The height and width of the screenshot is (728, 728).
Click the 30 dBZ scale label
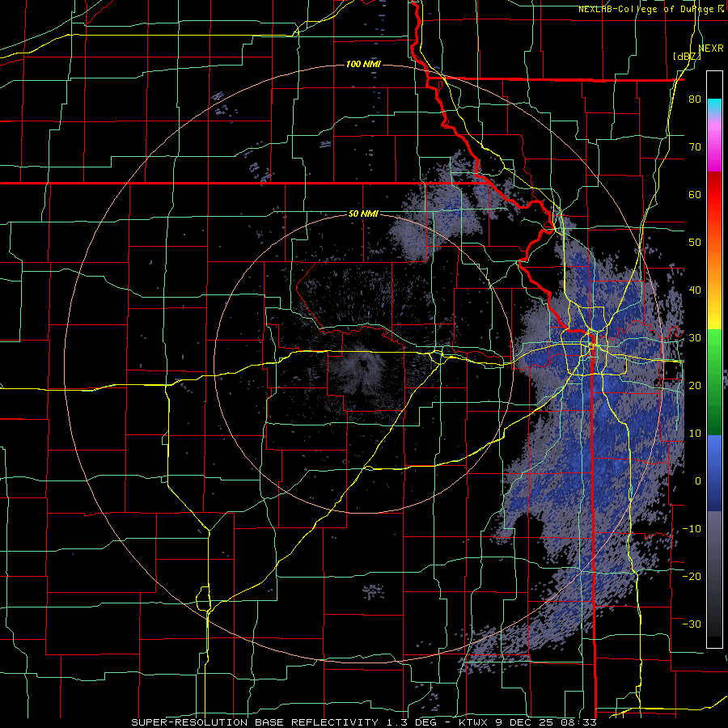pyautogui.click(x=695, y=337)
